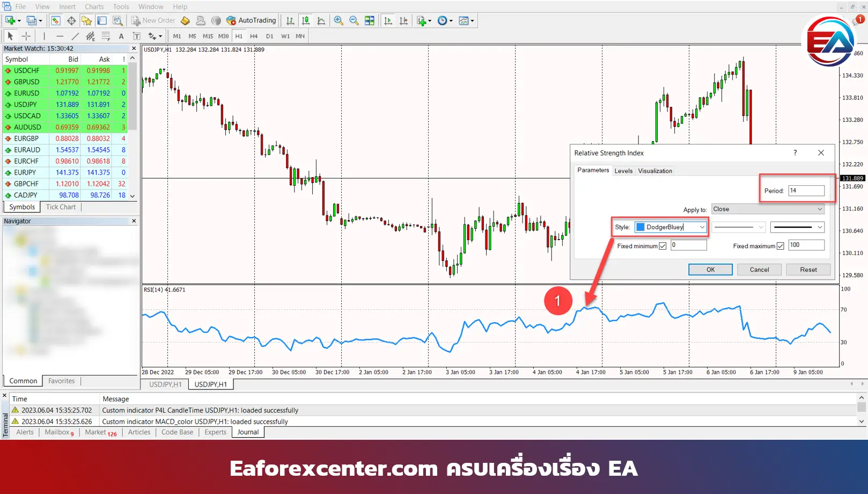Click the Reset button
This screenshot has width=868, height=494.
click(808, 270)
